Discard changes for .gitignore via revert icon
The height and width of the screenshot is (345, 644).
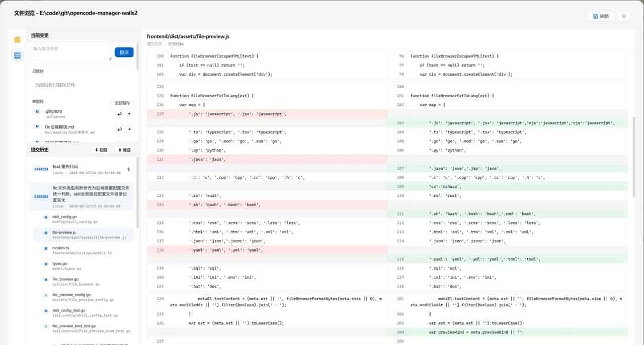(120, 114)
